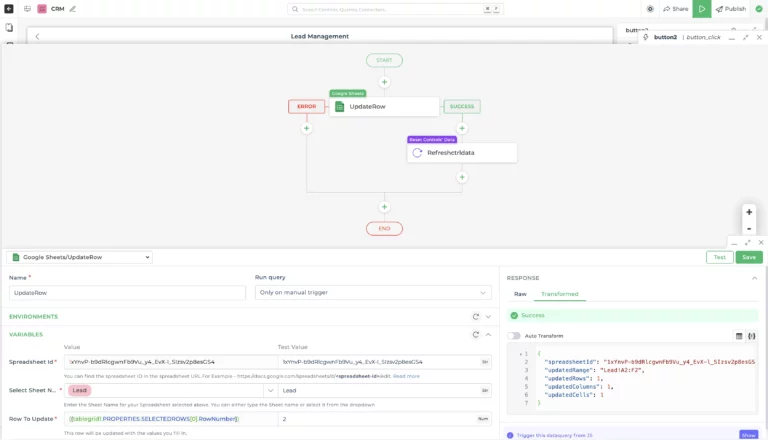Click the refresh icon on Refreshctrldata node
The image size is (768, 440).
[418, 153]
